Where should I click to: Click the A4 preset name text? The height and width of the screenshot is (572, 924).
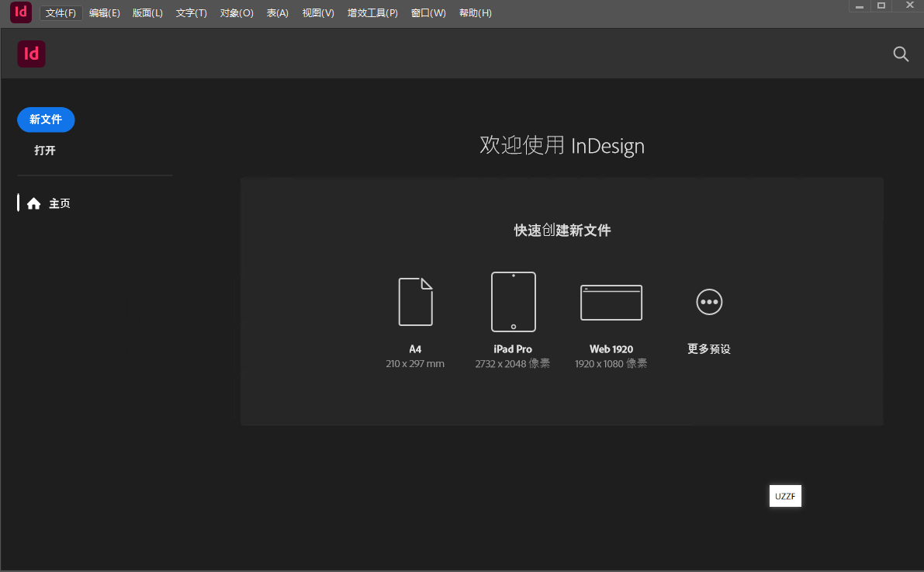[x=415, y=349]
